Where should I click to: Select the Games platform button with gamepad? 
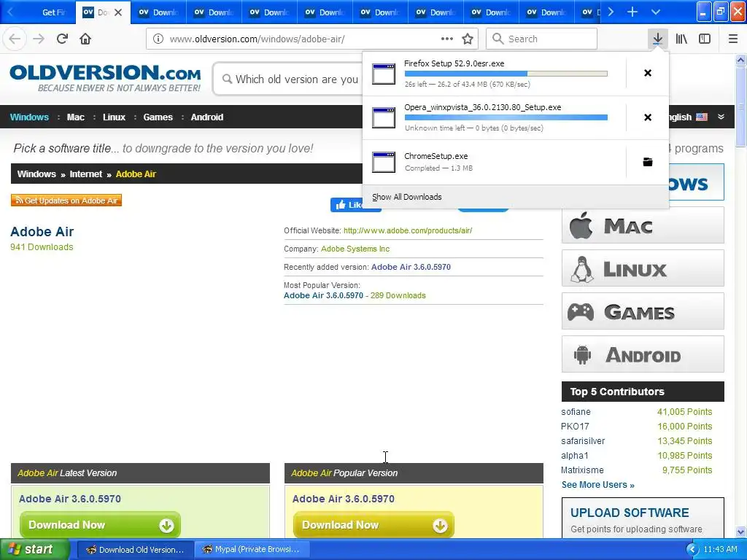coord(643,311)
